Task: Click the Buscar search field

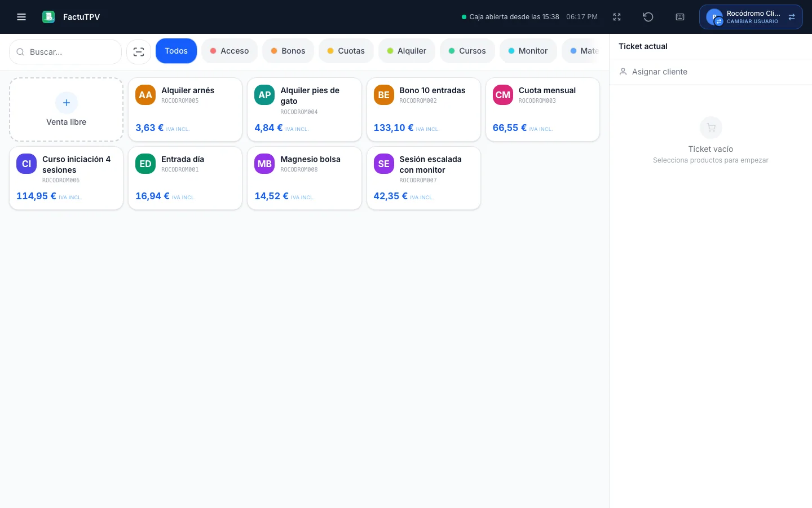Action: coord(65,52)
